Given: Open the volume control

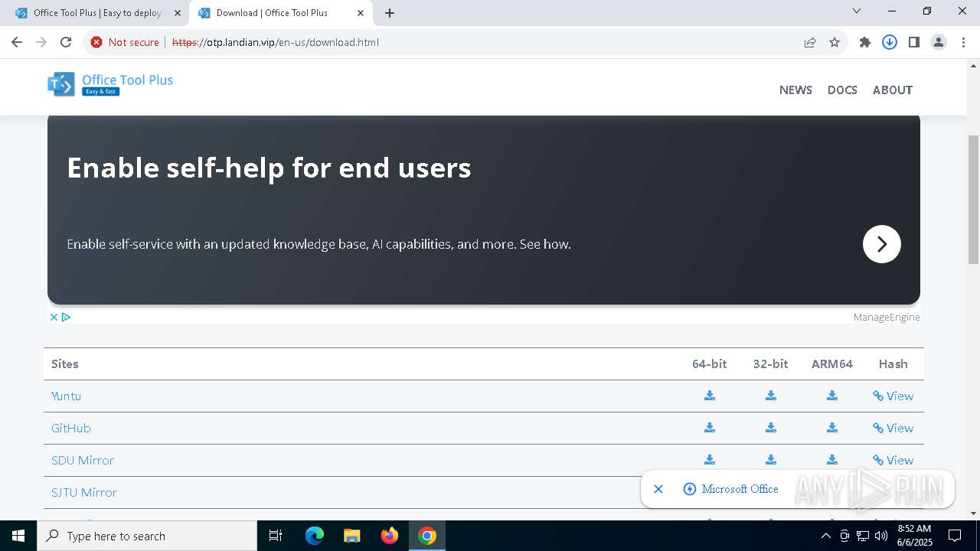Looking at the screenshot, I should coord(881,536).
